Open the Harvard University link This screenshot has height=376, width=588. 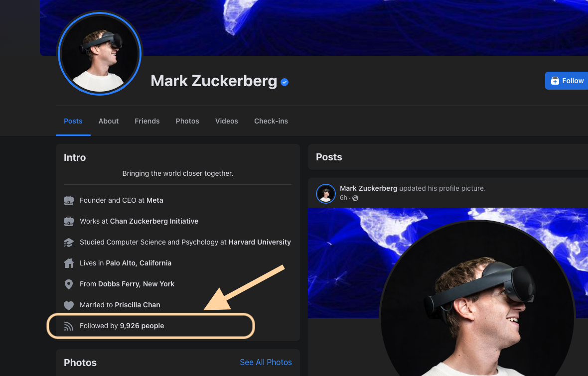(x=260, y=243)
